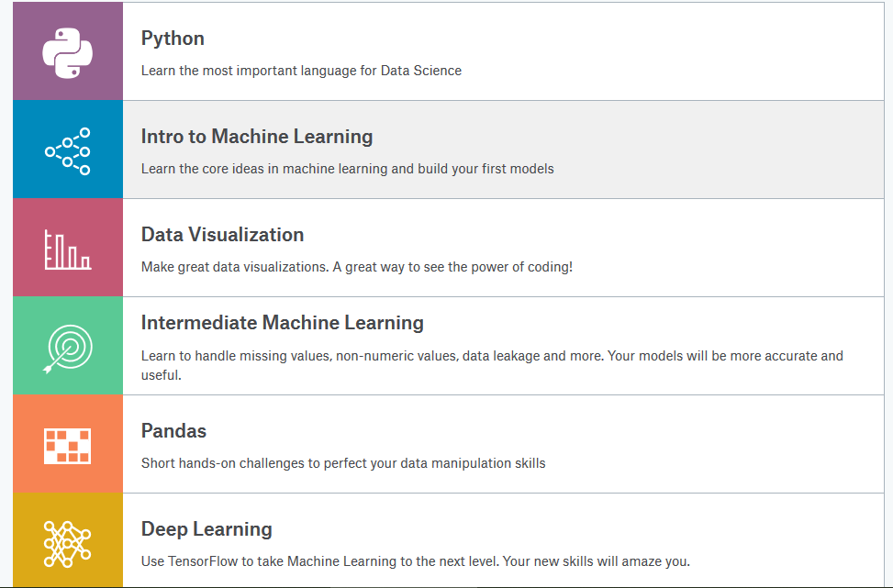Click 'Learn the core ideas in machine learning' text

(x=347, y=169)
